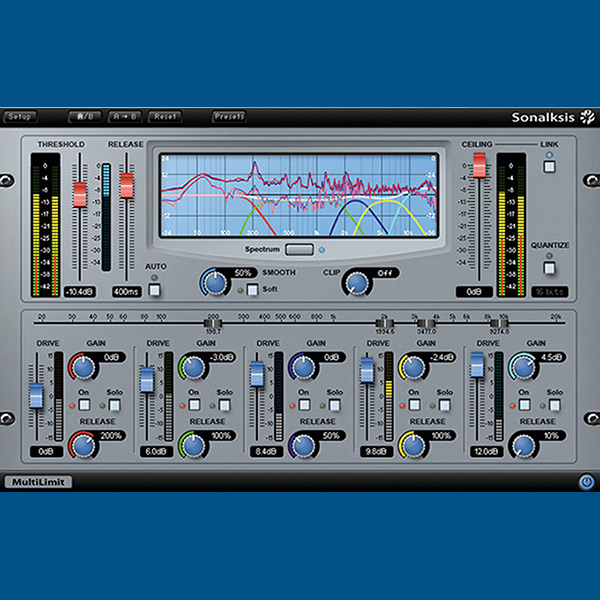The image size is (600, 600).
Task: Open the Preset menu
Action: point(229,117)
